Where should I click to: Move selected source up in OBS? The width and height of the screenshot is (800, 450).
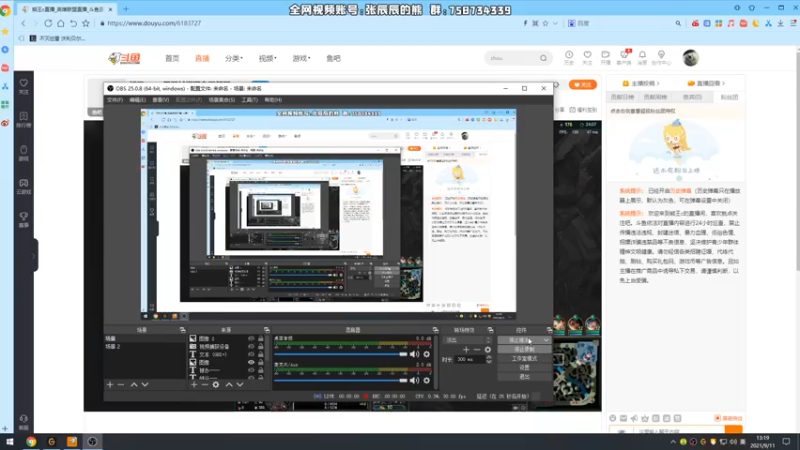pyautogui.click(x=229, y=385)
